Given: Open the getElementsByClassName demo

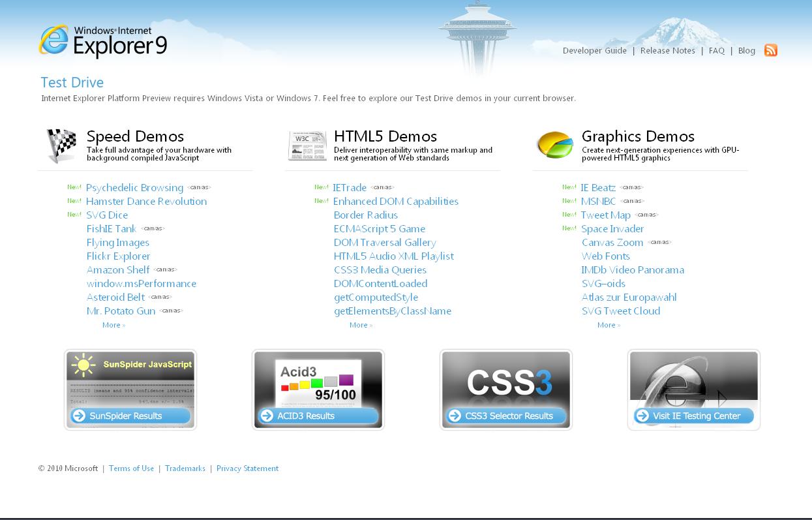Looking at the screenshot, I should tap(393, 311).
